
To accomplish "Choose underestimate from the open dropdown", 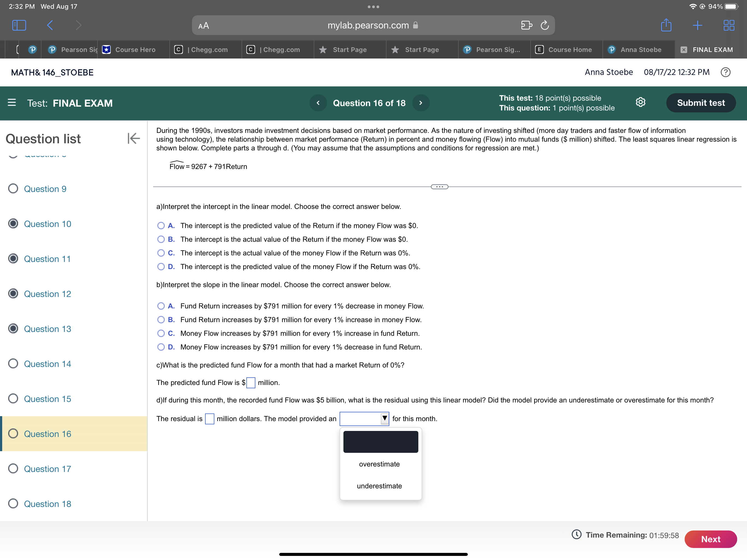I will pos(380,486).
